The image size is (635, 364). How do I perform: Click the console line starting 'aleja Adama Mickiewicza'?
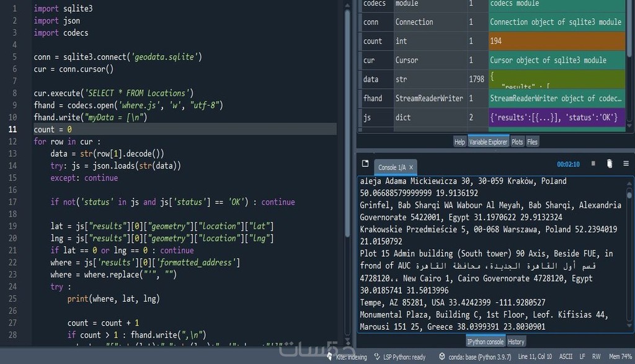pyautogui.click(x=463, y=181)
